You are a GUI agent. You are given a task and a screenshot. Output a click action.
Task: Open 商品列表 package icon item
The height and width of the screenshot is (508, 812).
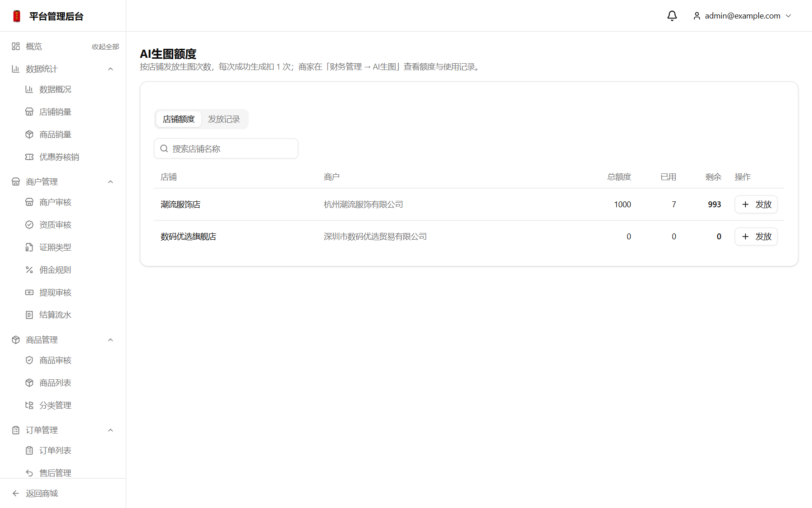(29, 383)
